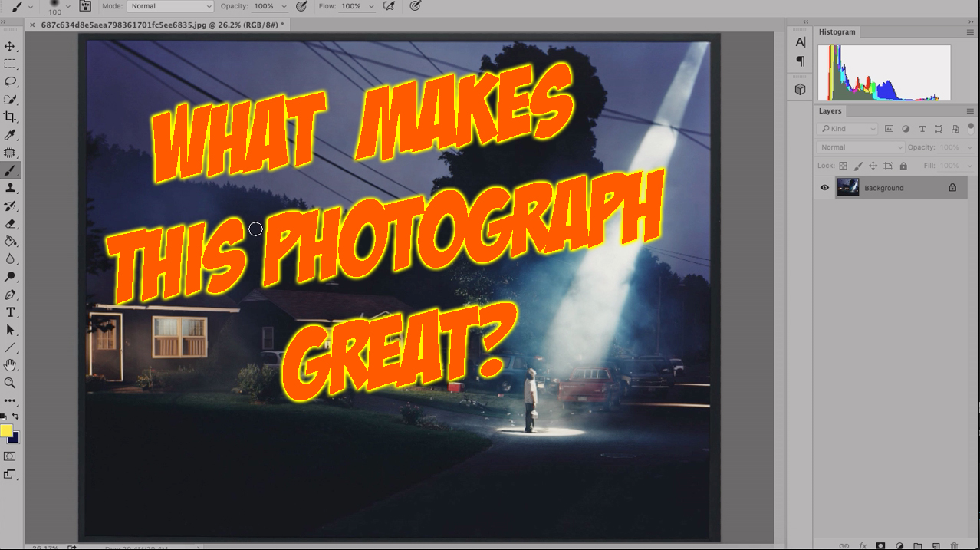The width and height of the screenshot is (980, 550).
Task: Select the Layers panel tab
Action: (830, 111)
